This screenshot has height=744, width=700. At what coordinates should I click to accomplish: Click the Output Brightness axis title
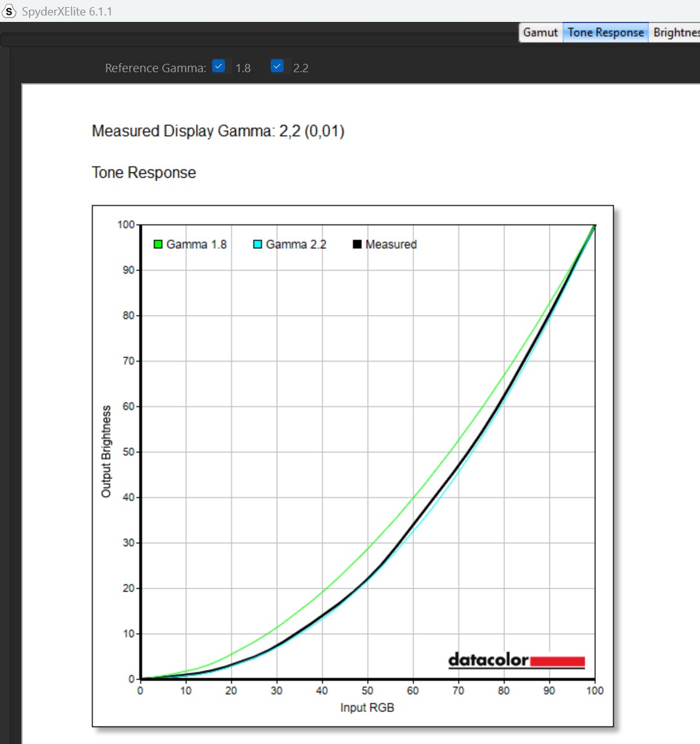(106, 451)
